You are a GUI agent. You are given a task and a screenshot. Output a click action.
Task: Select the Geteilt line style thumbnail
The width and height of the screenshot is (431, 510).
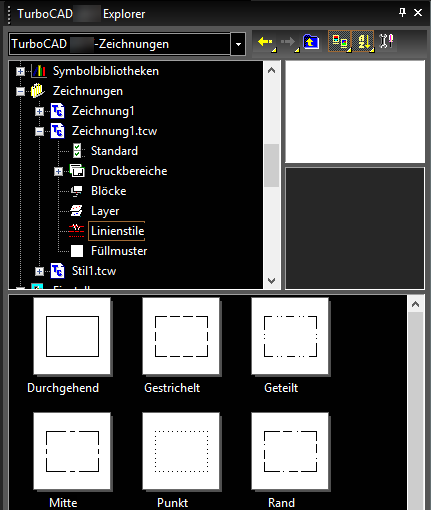290,336
